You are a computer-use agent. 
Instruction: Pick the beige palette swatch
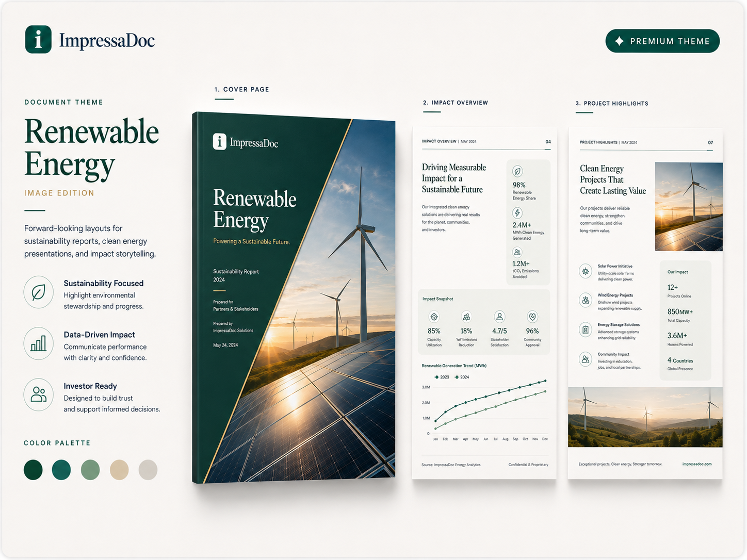(119, 470)
